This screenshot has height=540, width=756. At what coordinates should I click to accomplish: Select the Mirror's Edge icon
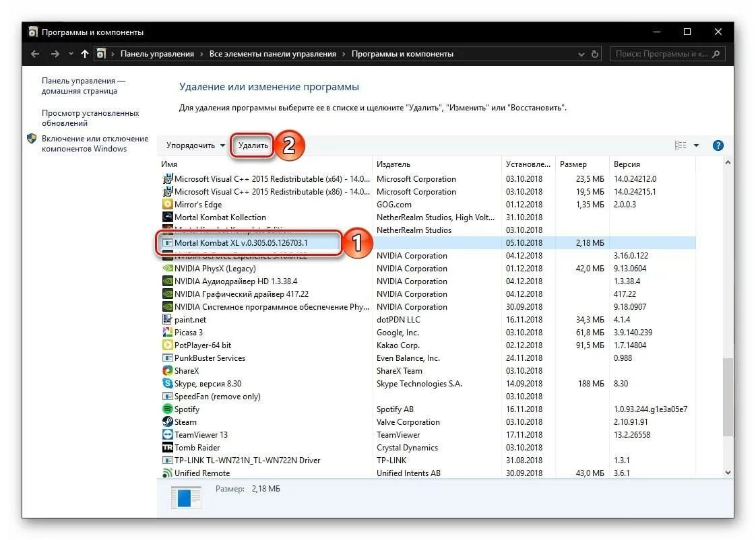coord(167,204)
